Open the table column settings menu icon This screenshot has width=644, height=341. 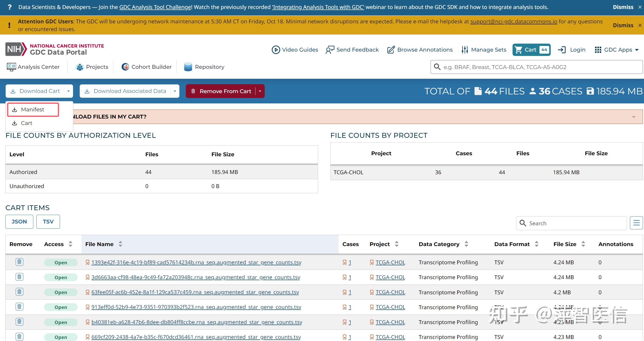(x=636, y=223)
